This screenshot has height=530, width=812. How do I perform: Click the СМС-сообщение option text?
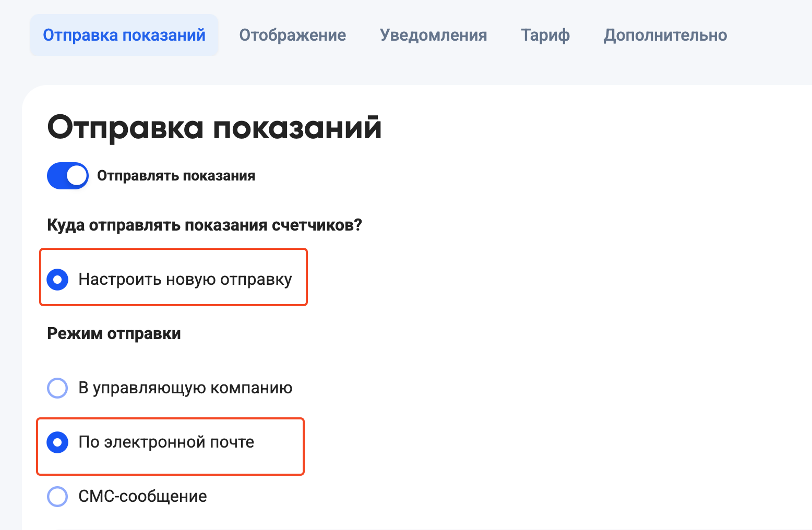point(142,497)
